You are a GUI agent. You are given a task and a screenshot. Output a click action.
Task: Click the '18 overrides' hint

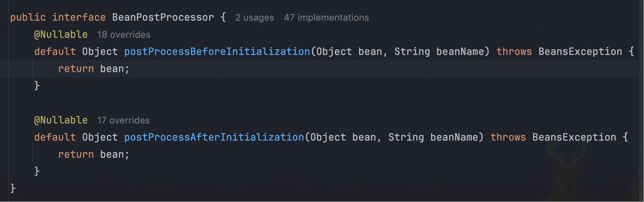[124, 35]
